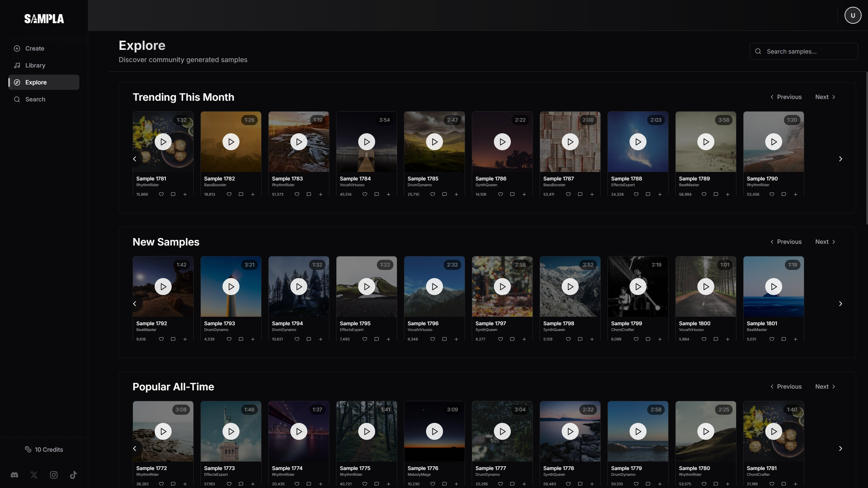Switch to the Search section in sidebar

click(35, 99)
